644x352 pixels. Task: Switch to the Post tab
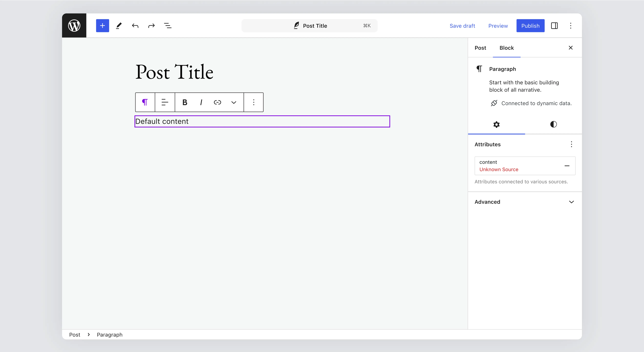click(x=480, y=48)
